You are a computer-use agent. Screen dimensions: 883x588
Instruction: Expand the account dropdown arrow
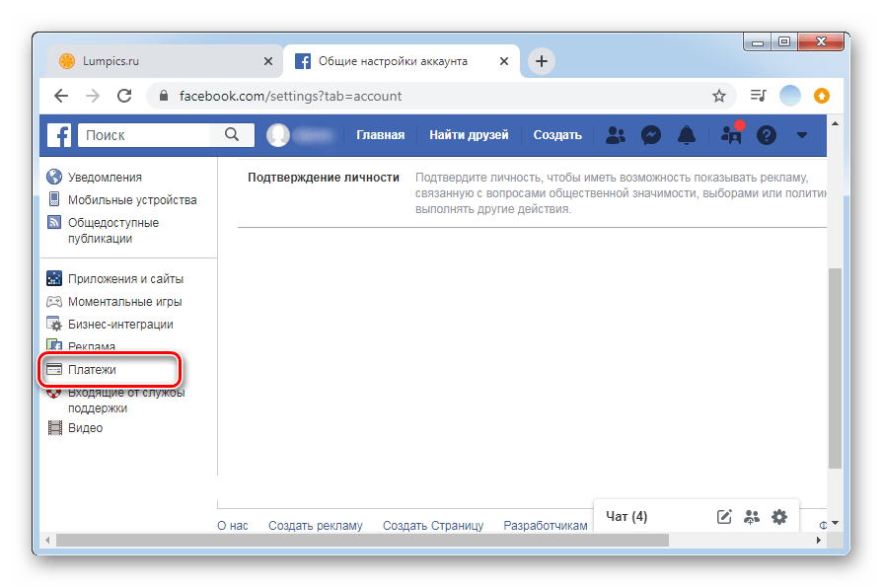tap(801, 135)
